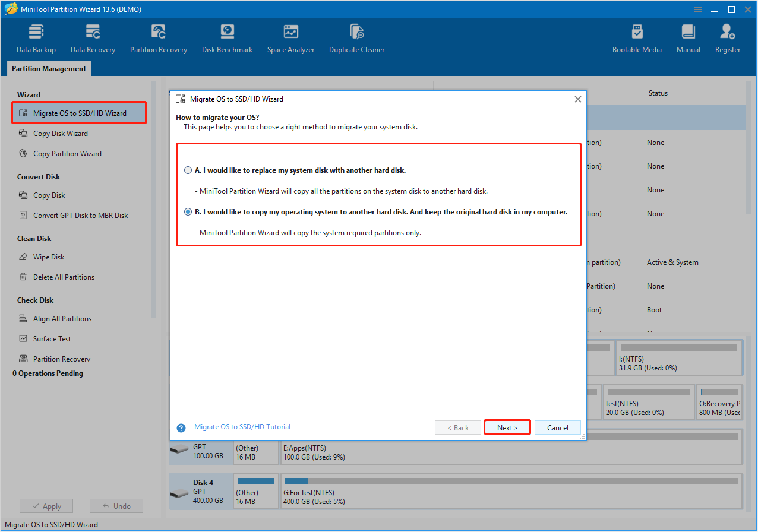Viewport: 758px width, 532px height.
Task: Open the hamburger menu in the title bar
Action: [x=698, y=9]
